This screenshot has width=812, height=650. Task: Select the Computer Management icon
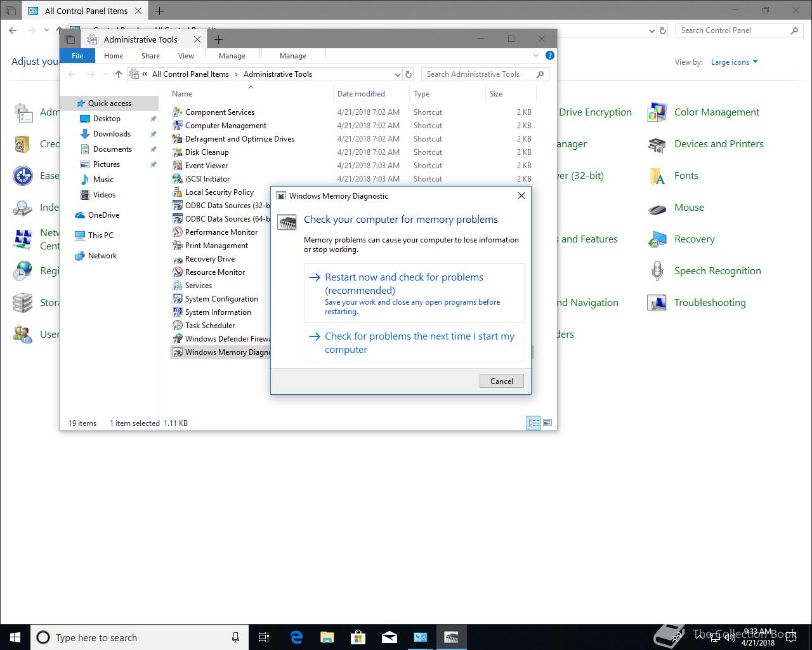tap(178, 126)
